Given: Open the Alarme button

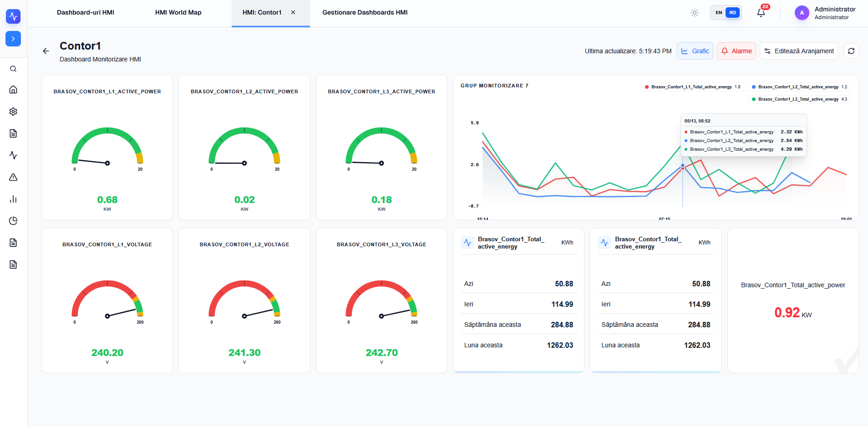Looking at the screenshot, I should [736, 51].
